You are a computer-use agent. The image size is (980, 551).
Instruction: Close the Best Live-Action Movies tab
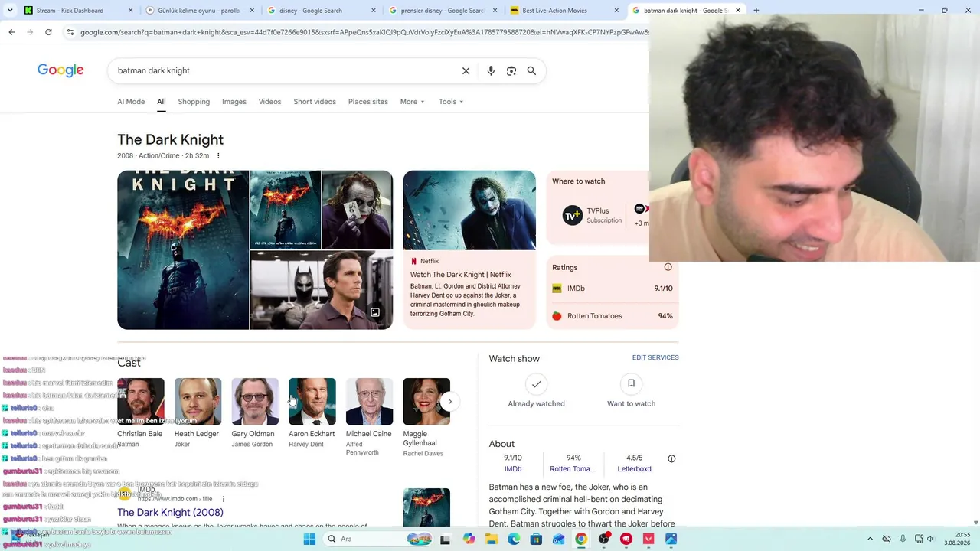pyautogui.click(x=616, y=11)
